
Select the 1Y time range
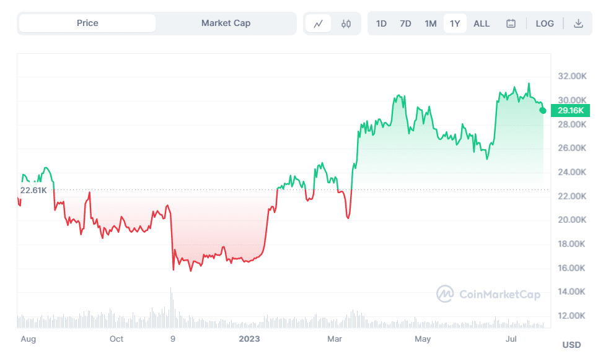pyautogui.click(x=455, y=24)
